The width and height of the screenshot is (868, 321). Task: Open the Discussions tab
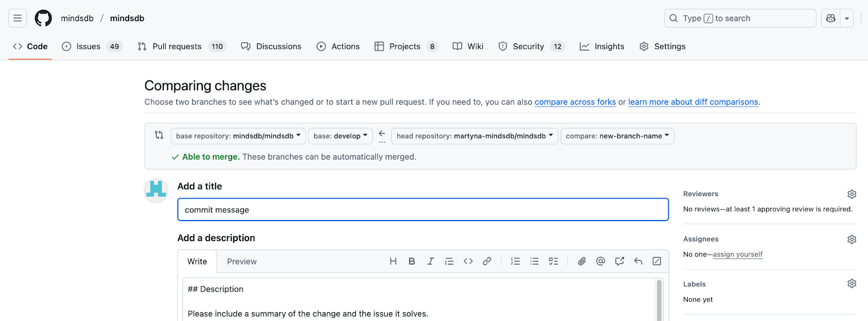click(271, 46)
